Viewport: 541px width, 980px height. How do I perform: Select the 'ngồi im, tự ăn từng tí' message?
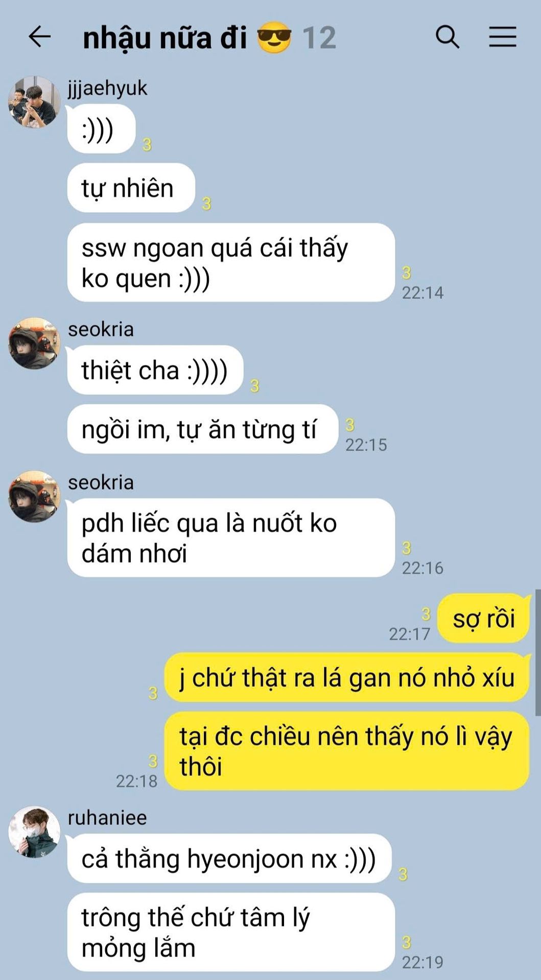coord(203,429)
